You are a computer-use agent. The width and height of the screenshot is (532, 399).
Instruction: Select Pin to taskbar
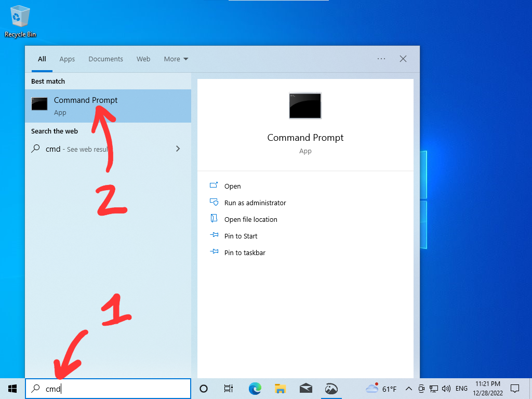pyautogui.click(x=245, y=253)
